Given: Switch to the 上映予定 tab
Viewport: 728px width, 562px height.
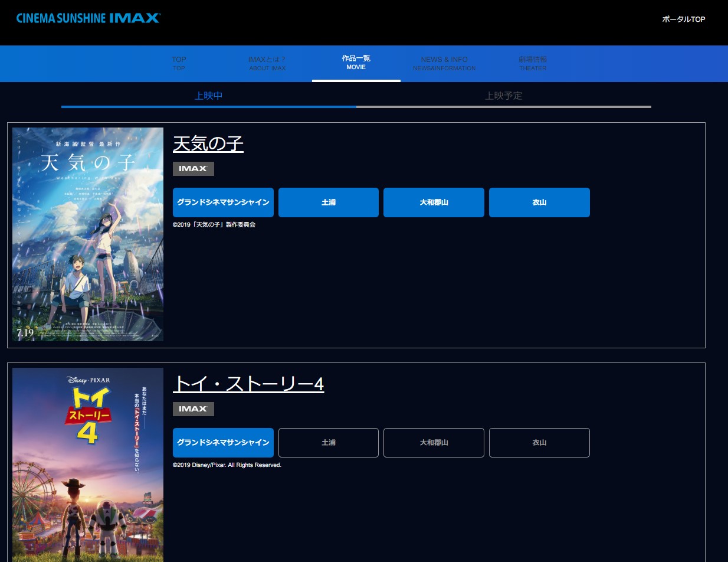Looking at the screenshot, I should click(504, 96).
